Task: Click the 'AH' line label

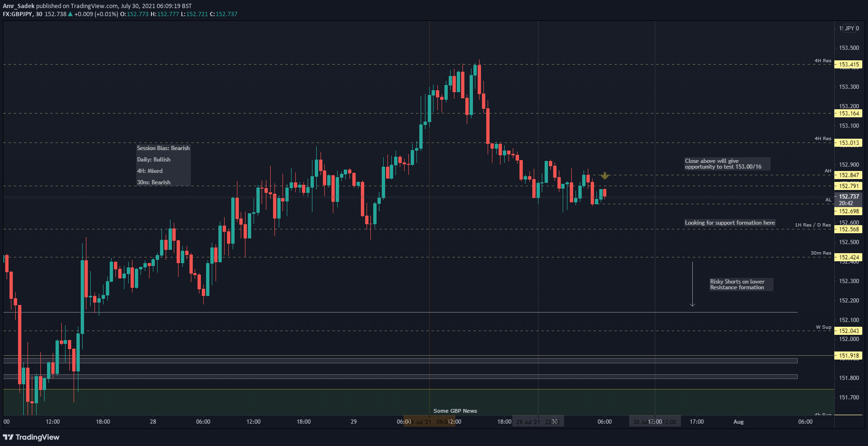Action: pos(828,171)
